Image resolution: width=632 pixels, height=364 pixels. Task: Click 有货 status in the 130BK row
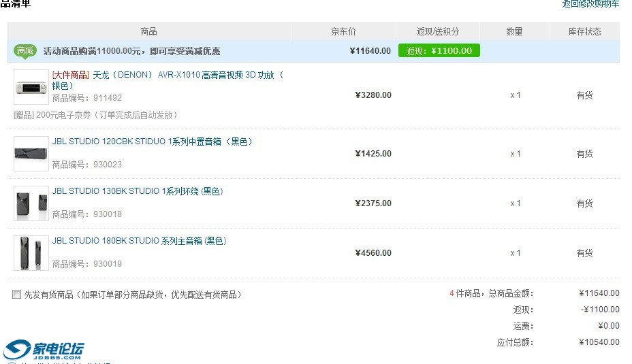tap(584, 203)
